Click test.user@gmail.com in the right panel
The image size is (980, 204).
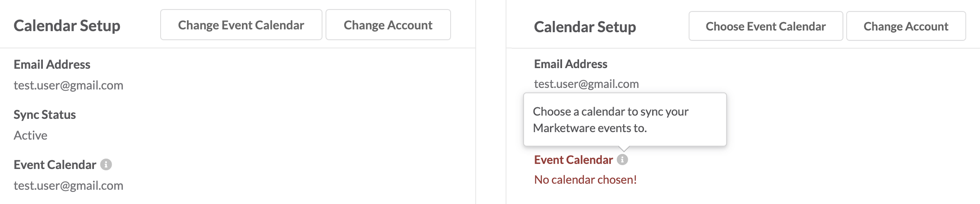(x=586, y=84)
